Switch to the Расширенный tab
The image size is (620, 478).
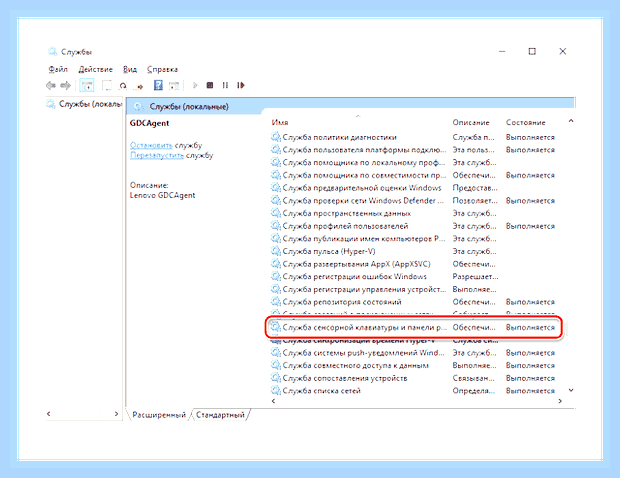[x=159, y=415]
